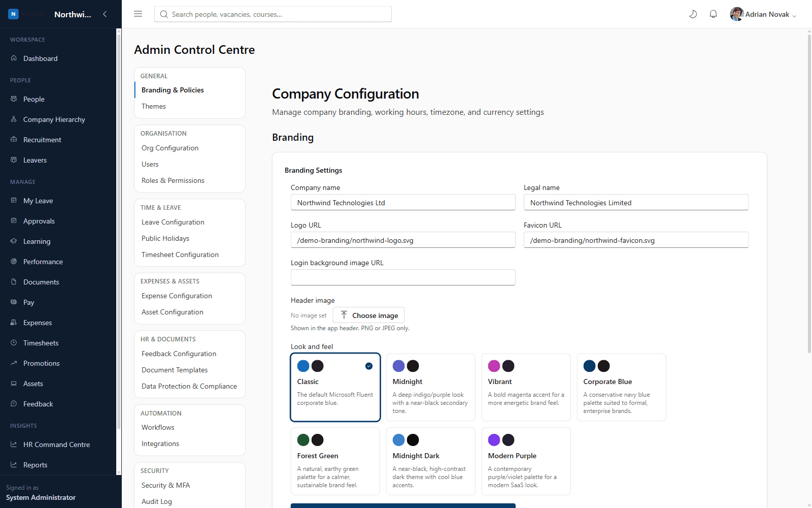
Task: Click the Documents sidebar icon
Action: 14,282
